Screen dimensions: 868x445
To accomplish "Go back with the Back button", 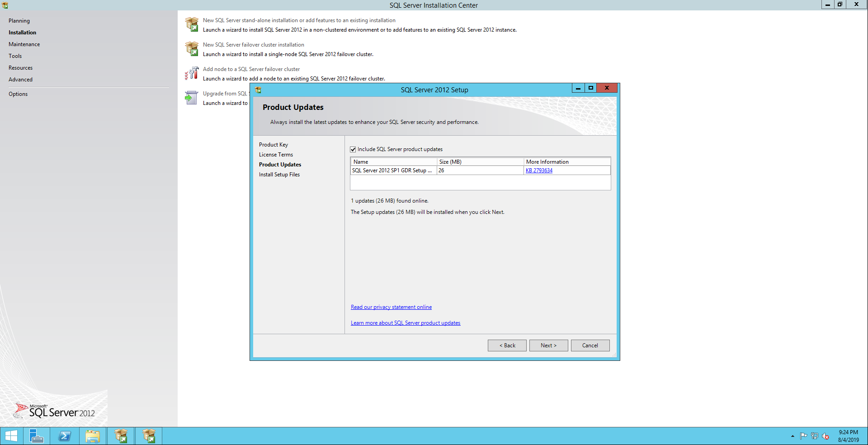I will 507,346.
